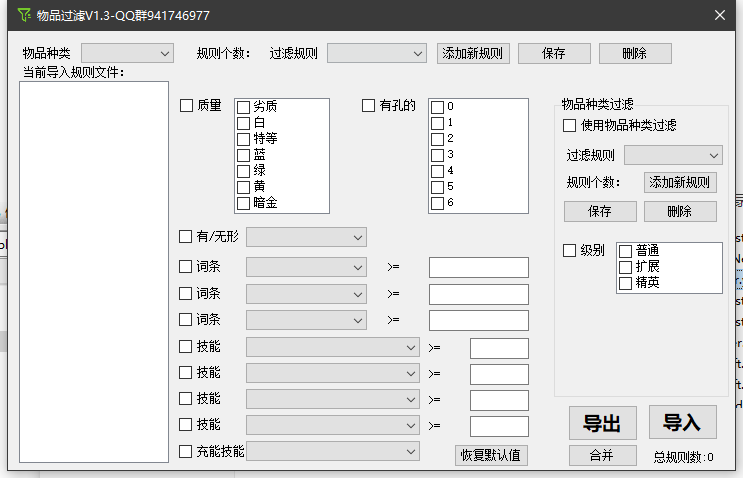
Task: Close the 物品过滤 window
Action: 719,15
